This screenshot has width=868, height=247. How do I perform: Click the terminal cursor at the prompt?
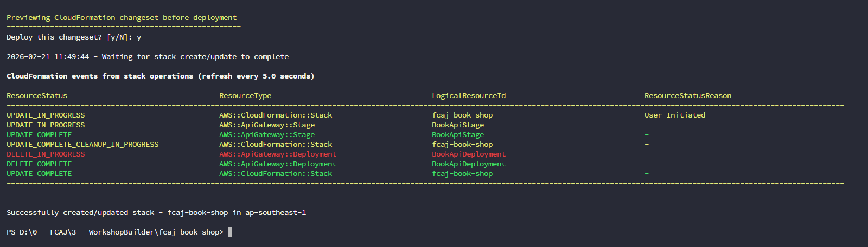click(230, 232)
